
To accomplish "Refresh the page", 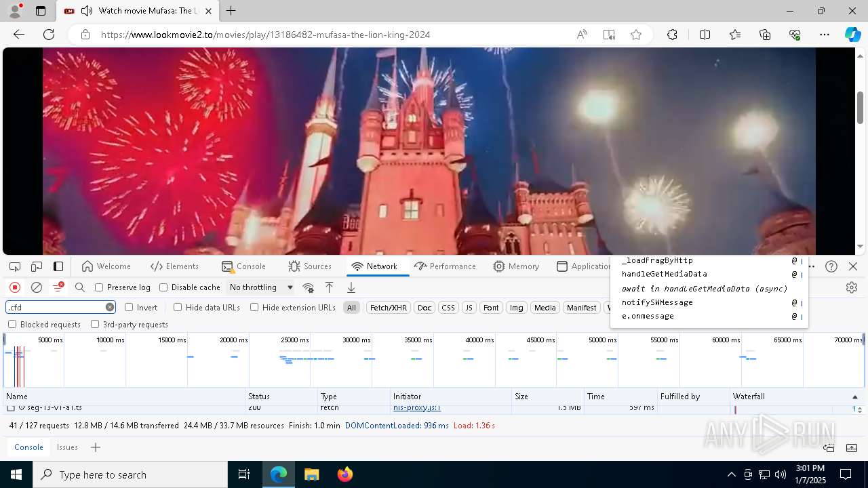I will tap(49, 35).
